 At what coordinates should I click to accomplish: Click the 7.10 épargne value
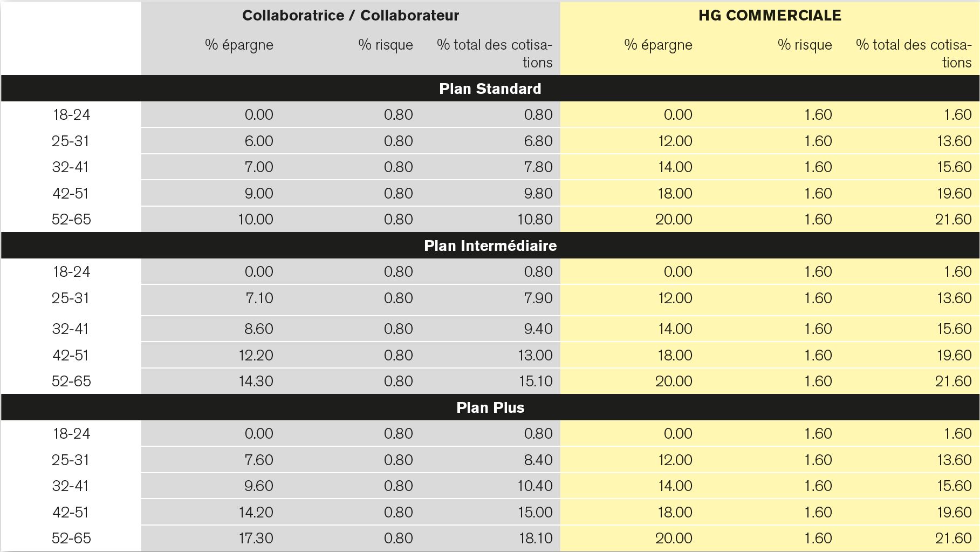(x=259, y=298)
